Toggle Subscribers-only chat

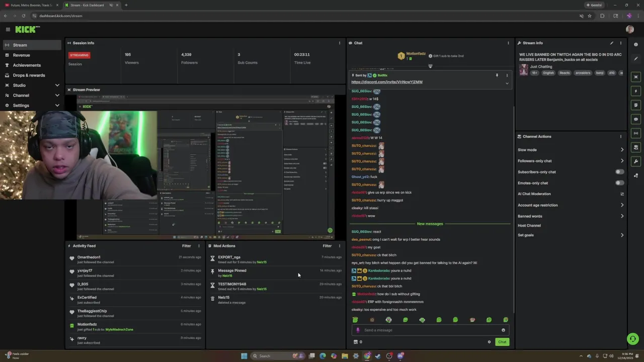pyautogui.click(x=620, y=172)
